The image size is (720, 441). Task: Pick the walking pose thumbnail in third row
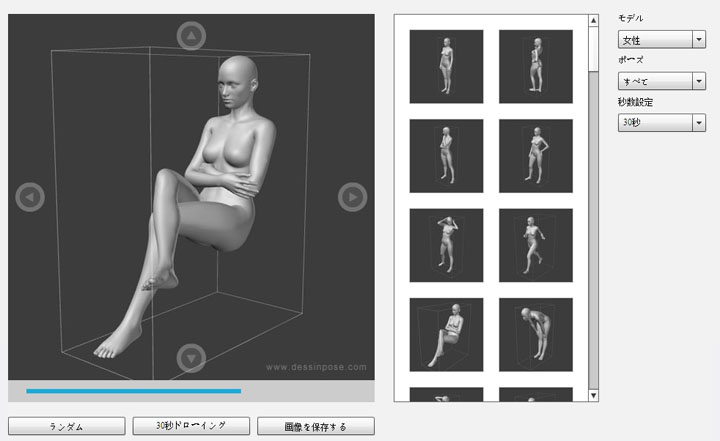pos(535,245)
